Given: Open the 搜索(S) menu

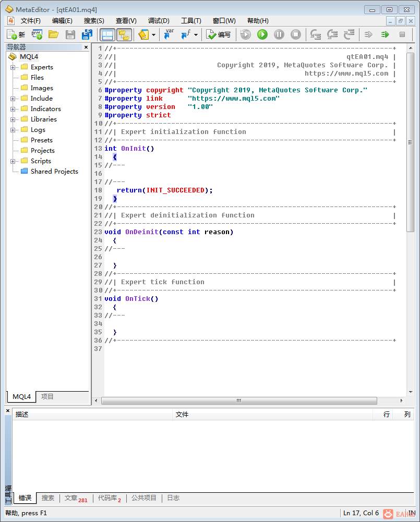Looking at the screenshot, I should 94,21.
